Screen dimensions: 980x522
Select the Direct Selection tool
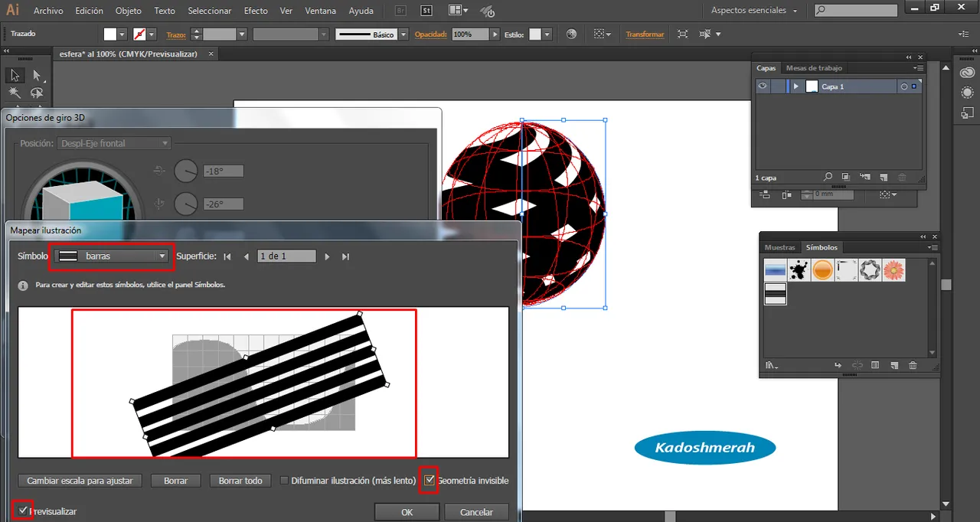[x=36, y=75]
